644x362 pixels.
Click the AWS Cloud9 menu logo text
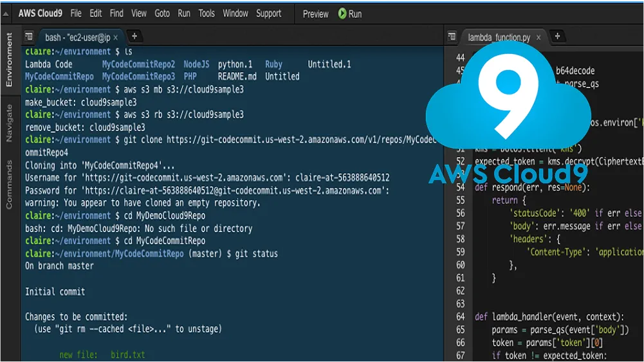(x=40, y=14)
